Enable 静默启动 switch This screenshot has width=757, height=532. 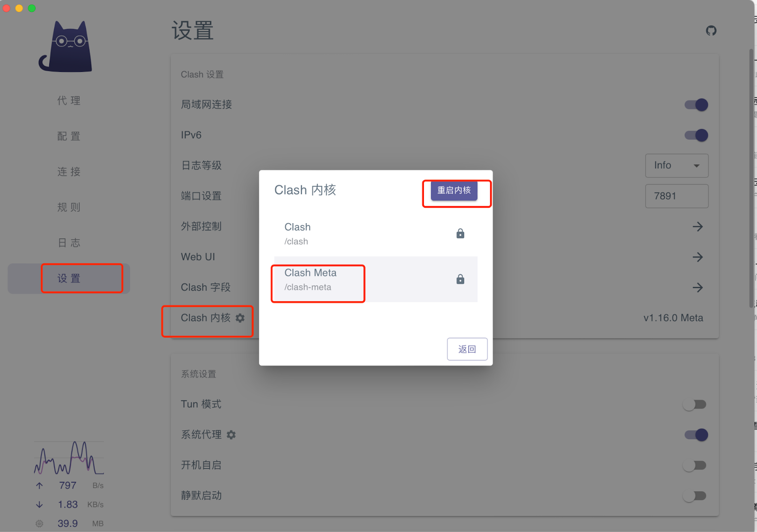(x=695, y=496)
